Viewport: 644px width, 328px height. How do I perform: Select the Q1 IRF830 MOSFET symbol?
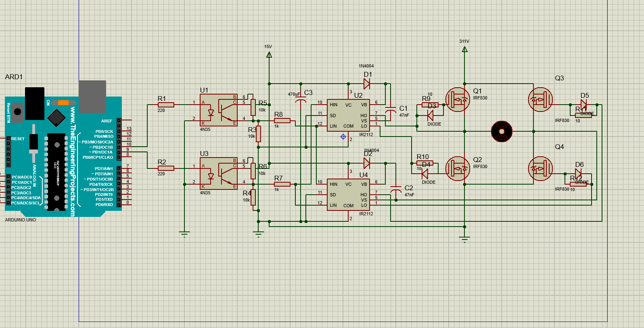[458, 99]
